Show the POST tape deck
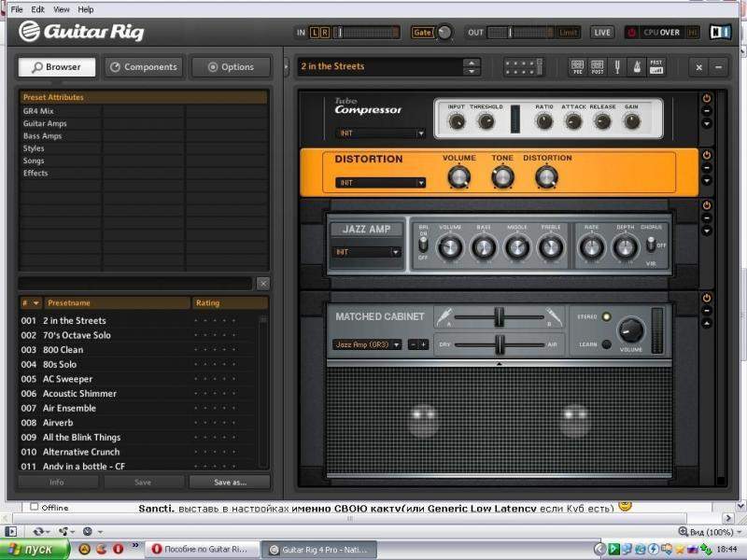 [598, 67]
